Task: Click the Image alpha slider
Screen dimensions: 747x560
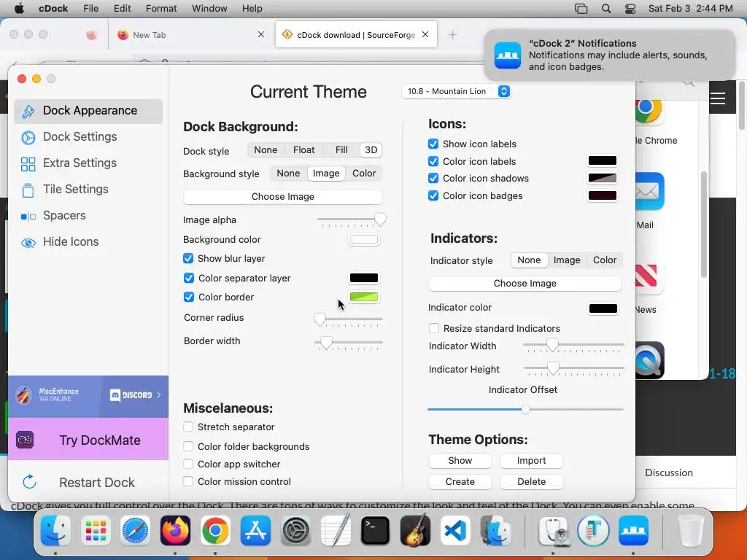Action: pyautogui.click(x=352, y=220)
